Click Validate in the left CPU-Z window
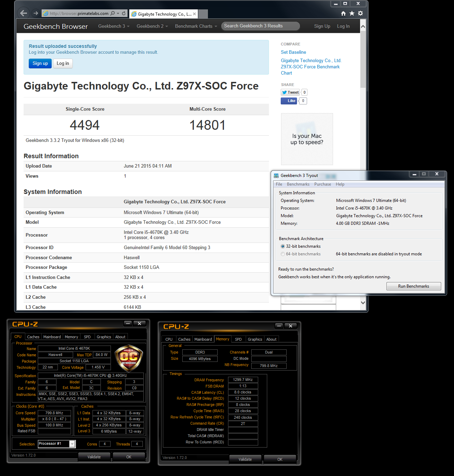 [x=94, y=457]
